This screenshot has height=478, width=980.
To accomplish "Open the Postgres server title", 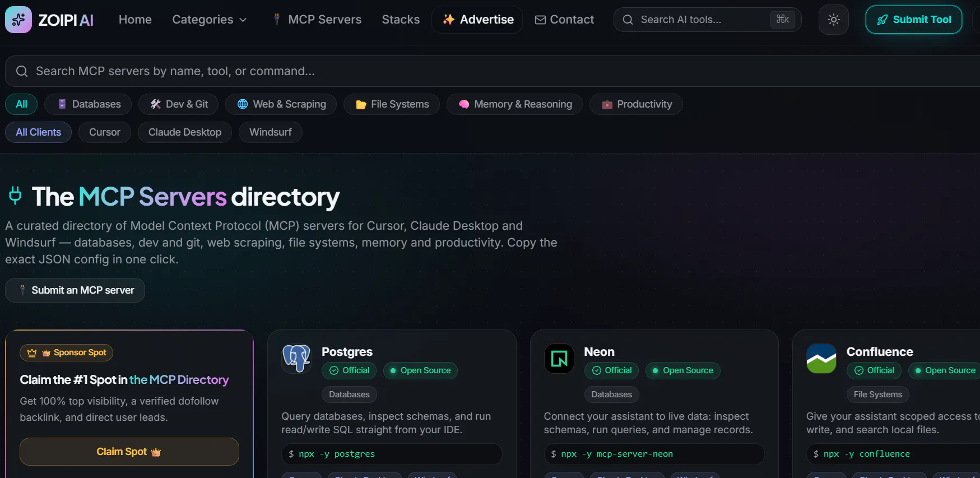I will coord(347,352).
